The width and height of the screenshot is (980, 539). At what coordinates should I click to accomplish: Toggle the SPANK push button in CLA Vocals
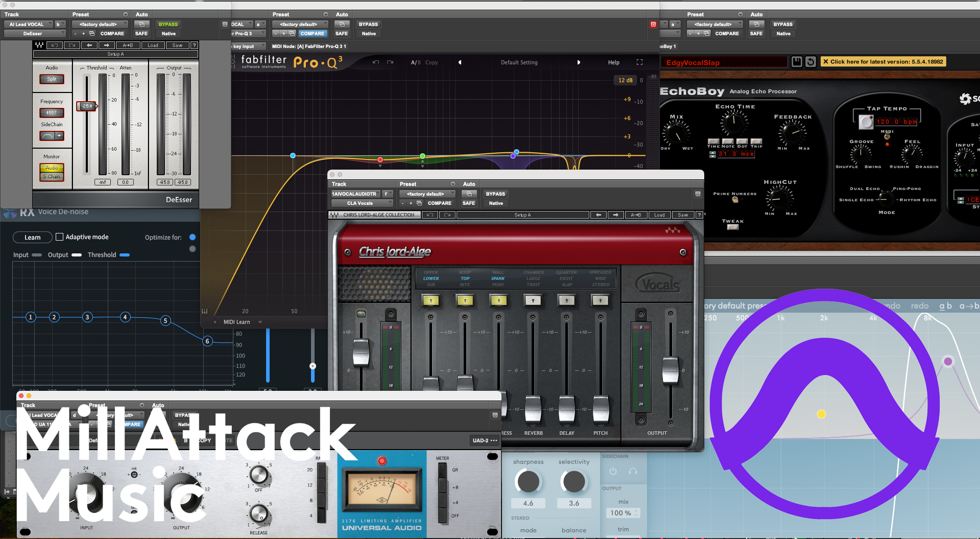pos(498,300)
